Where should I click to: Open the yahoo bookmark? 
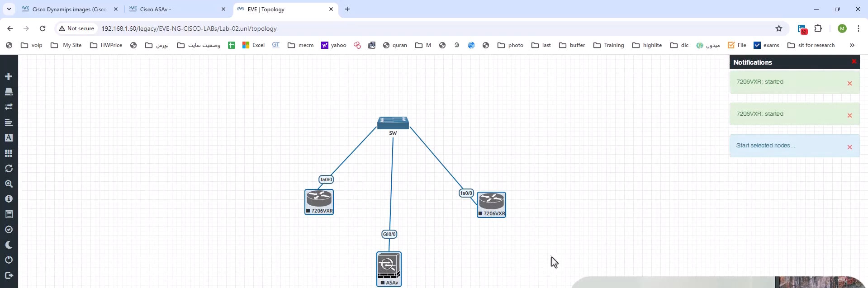click(x=334, y=45)
